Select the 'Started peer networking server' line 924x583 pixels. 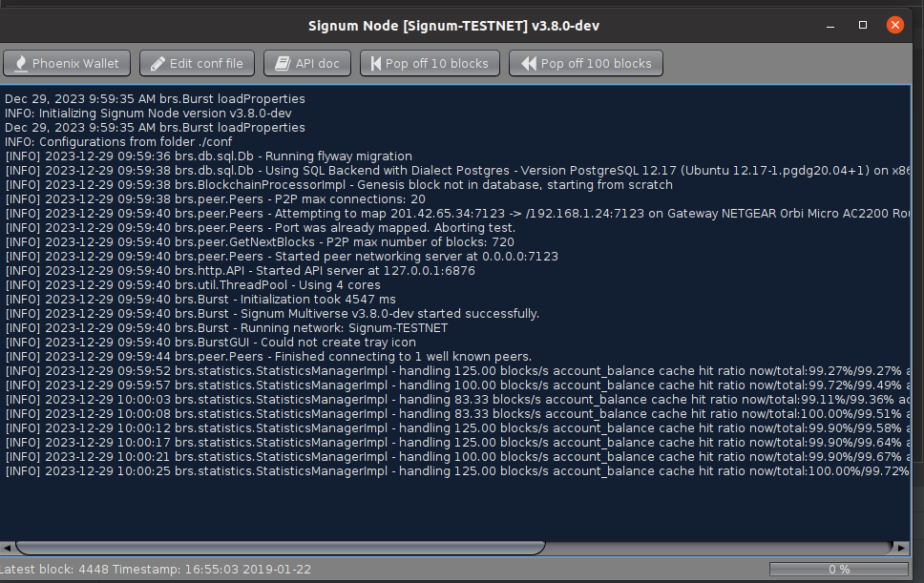[282, 256]
